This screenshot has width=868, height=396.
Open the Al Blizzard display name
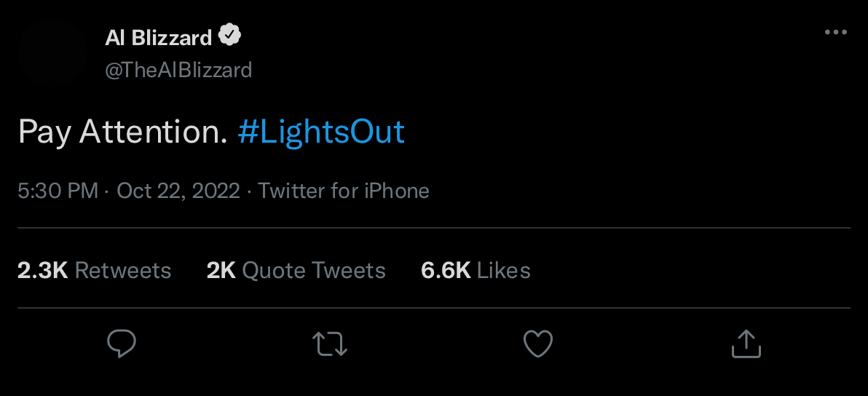click(x=158, y=37)
